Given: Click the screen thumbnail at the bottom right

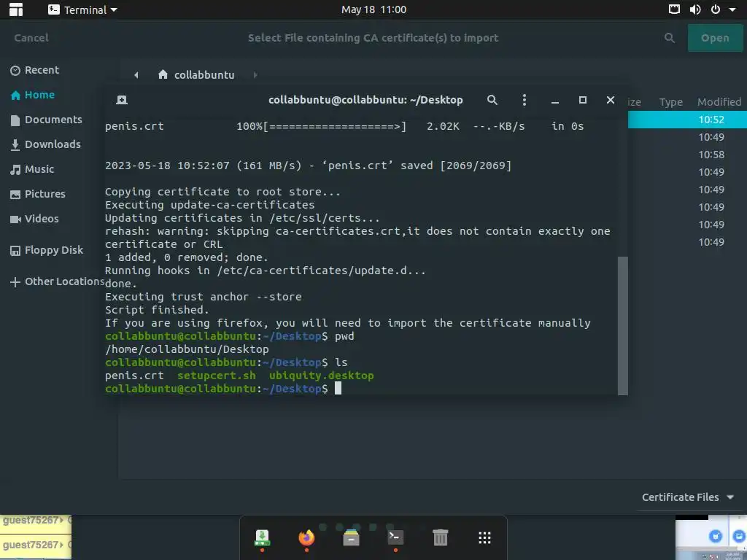Looking at the screenshot, I should pyautogui.click(x=711, y=537).
